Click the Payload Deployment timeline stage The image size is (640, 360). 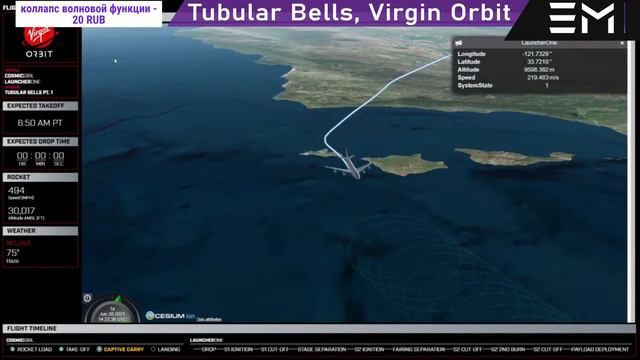pos(600,349)
